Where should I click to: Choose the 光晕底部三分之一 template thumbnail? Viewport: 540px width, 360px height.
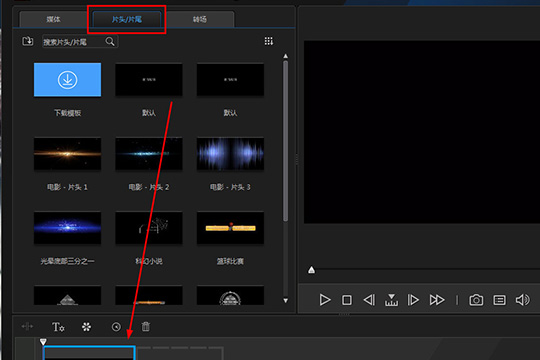click(x=68, y=228)
